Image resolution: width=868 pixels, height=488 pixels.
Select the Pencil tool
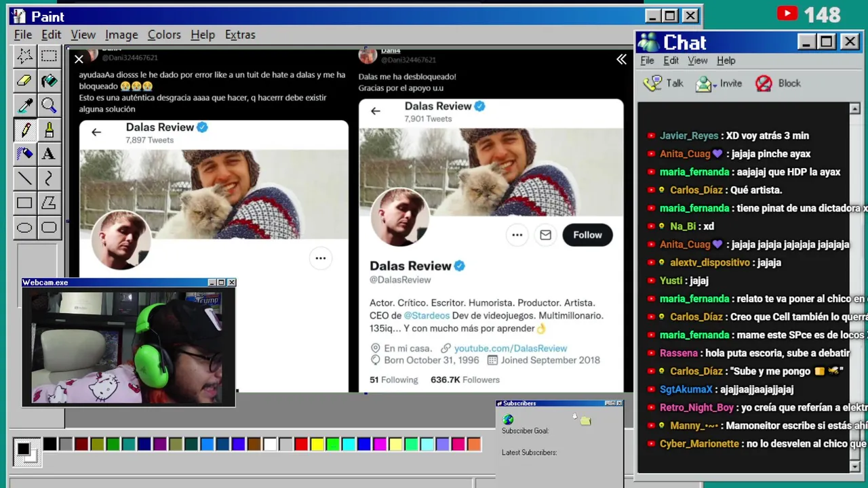24,129
